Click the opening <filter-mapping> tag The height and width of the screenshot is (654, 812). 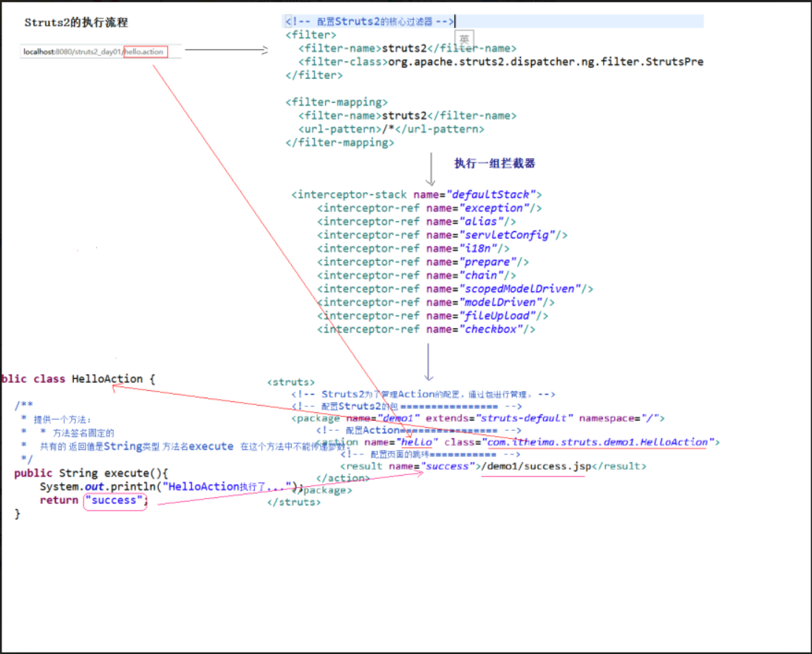pos(336,102)
